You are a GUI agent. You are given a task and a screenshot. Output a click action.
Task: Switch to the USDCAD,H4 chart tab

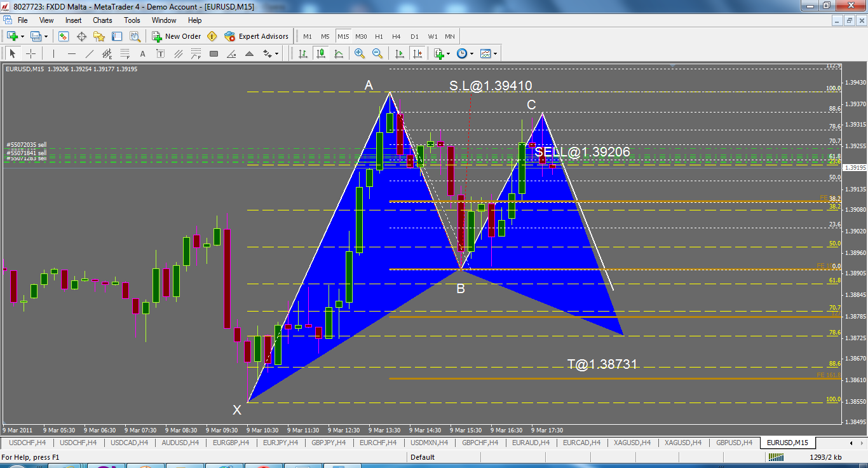click(129, 443)
